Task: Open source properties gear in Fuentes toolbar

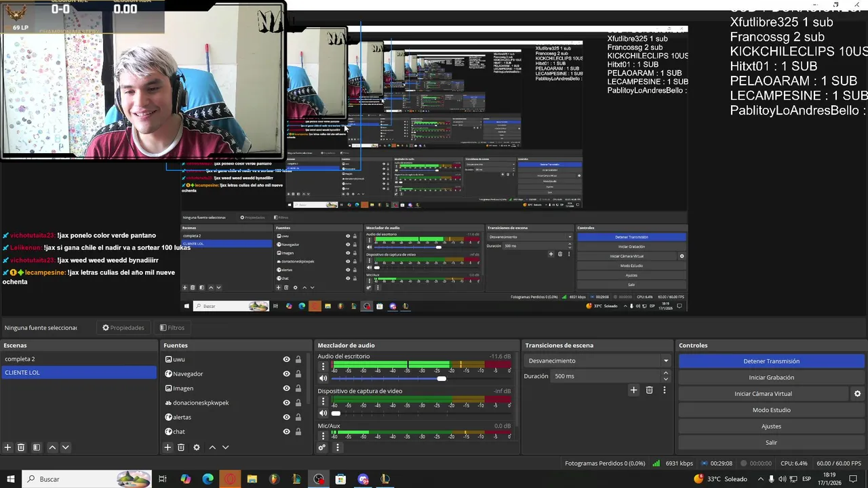Action: [197, 447]
